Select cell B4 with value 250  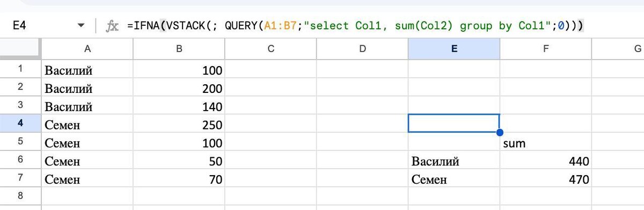[x=179, y=125]
